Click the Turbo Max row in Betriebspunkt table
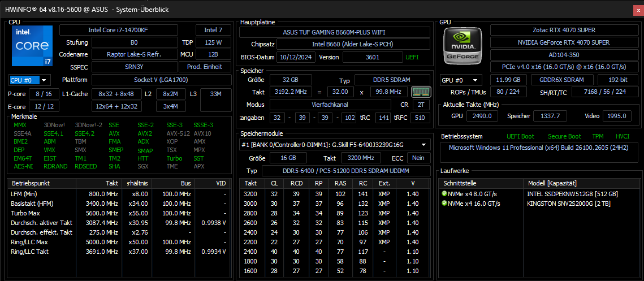This screenshot has height=281, width=644. [x=118, y=213]
